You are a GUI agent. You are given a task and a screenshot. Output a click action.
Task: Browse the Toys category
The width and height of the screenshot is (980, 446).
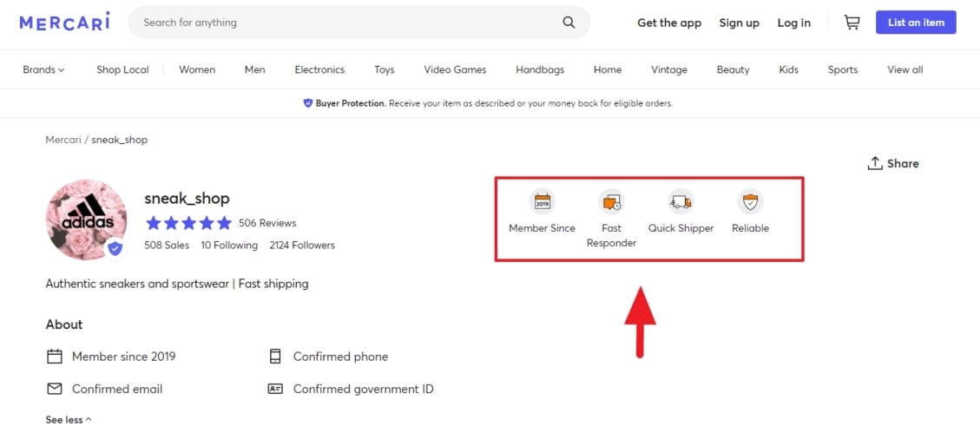tap(385, 70)
